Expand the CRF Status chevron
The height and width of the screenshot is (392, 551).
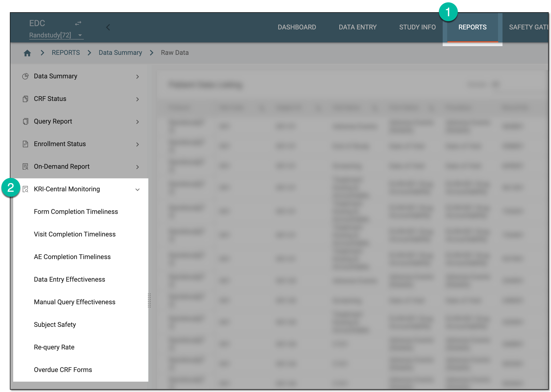pyautogui.click(x=138, y=99)
